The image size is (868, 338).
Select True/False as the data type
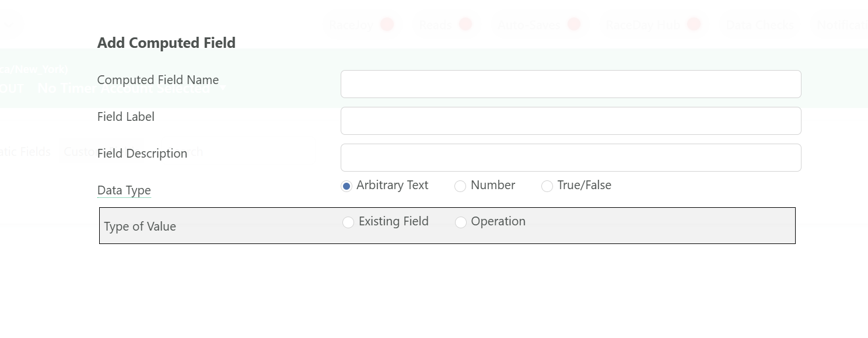(547, 186)
